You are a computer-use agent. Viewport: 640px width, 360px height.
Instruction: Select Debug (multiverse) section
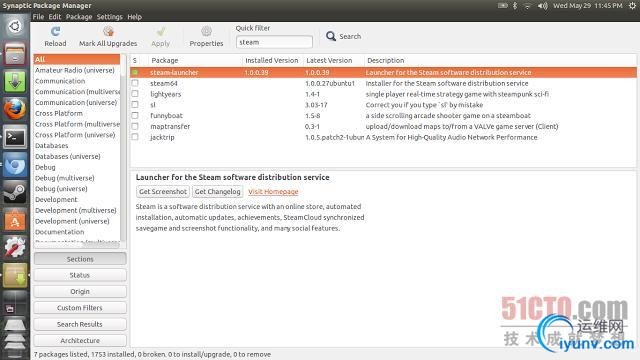(x=77, y=178)
